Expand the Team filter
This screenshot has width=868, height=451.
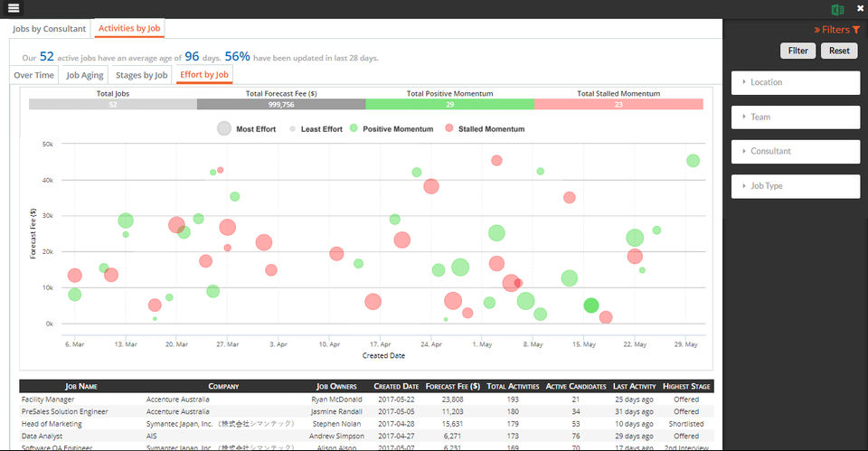click(x=796, y=117)
